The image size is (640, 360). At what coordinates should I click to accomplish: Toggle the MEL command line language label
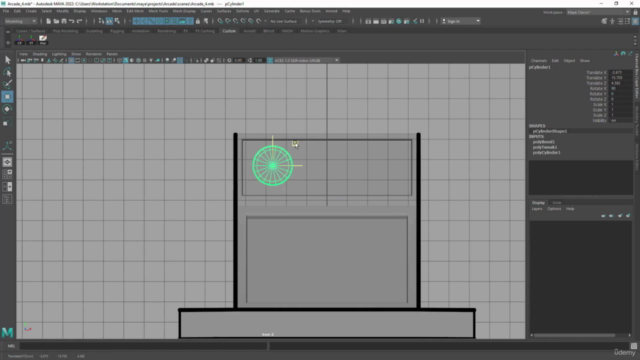(x=11, y=346)
